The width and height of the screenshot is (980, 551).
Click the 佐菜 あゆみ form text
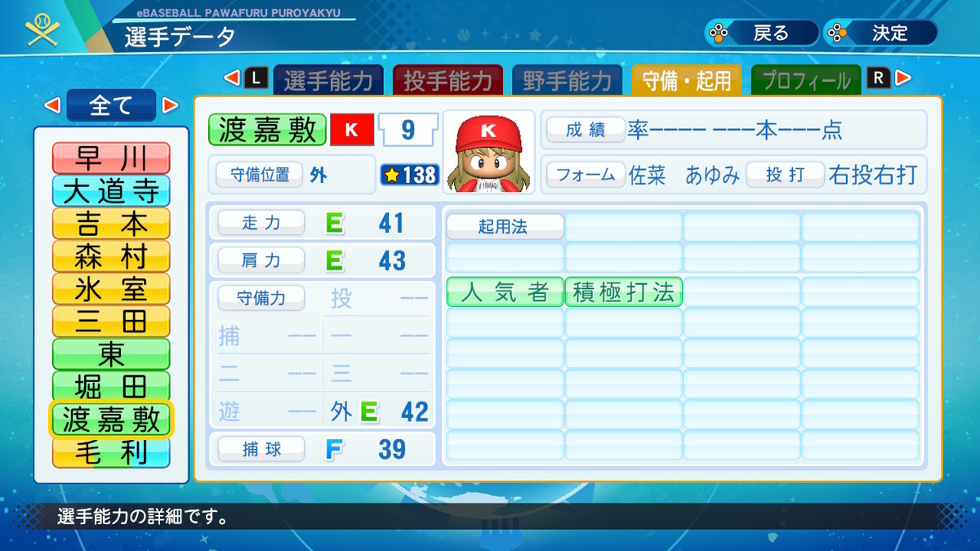684,174
